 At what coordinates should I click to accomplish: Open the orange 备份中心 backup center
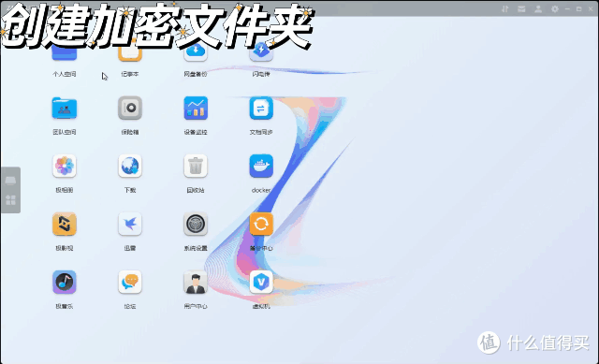[x=261, y=225]
